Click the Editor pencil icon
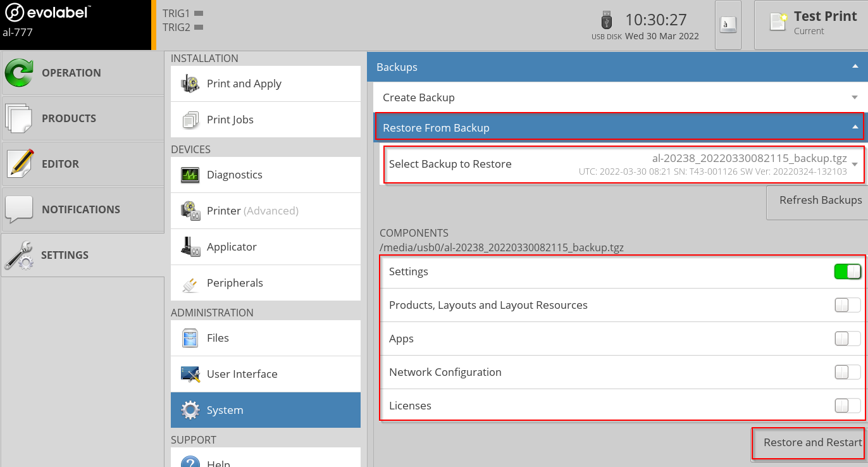 20,163
